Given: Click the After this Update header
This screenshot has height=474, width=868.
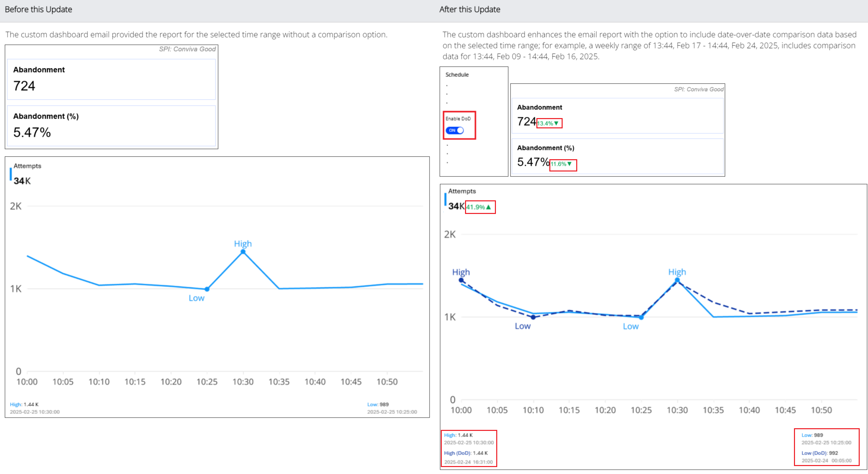Looking at the screenshot, I should pos(469,9).
